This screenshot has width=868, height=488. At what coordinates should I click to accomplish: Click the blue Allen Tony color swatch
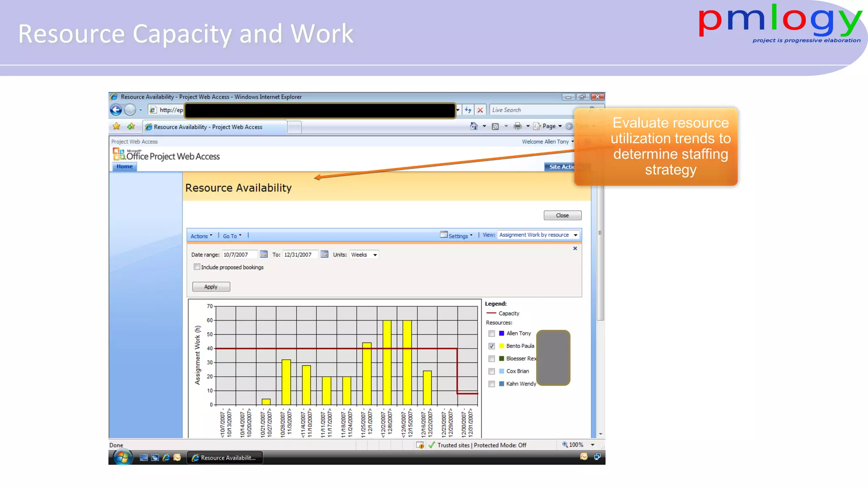(x=502, y=333)
